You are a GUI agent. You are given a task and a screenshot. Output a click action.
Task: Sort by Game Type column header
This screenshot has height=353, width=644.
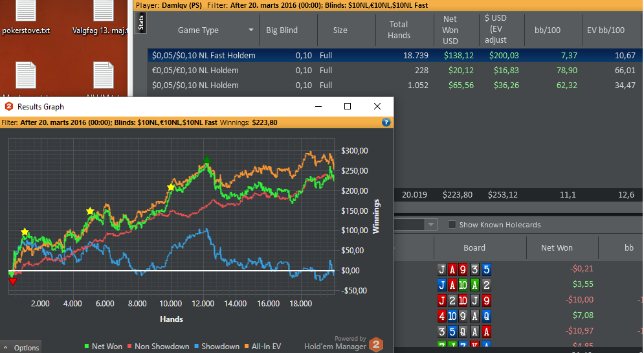tap(198, 30)
